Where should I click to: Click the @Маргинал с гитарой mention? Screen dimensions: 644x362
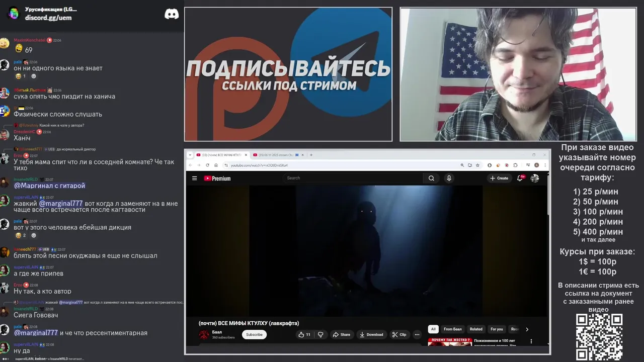tap(49, 186)
